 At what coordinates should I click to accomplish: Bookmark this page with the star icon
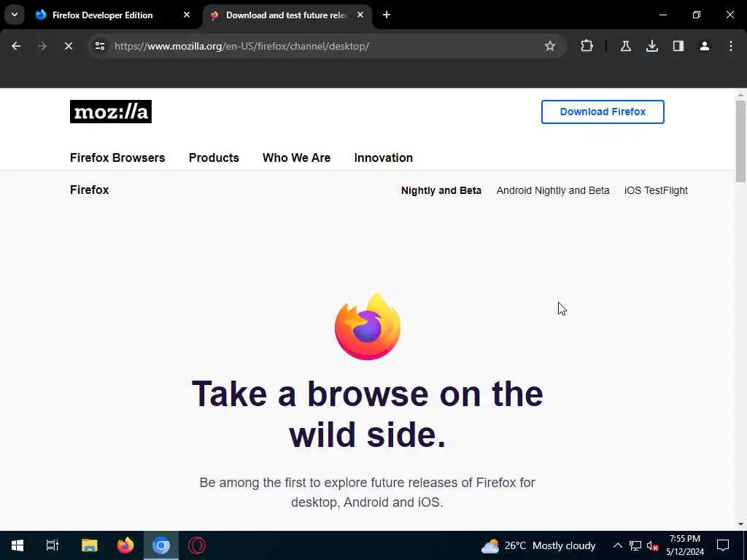pos(550,46)
